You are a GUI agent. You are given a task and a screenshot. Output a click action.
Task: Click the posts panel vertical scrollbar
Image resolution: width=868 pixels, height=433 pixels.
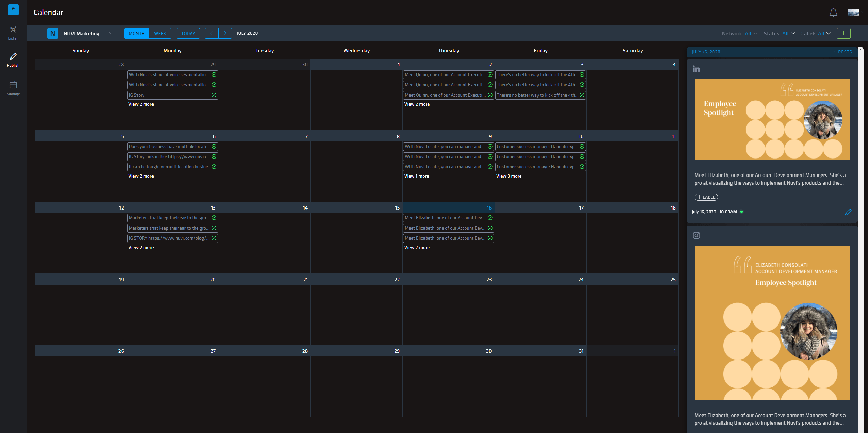tap(861, 240)
